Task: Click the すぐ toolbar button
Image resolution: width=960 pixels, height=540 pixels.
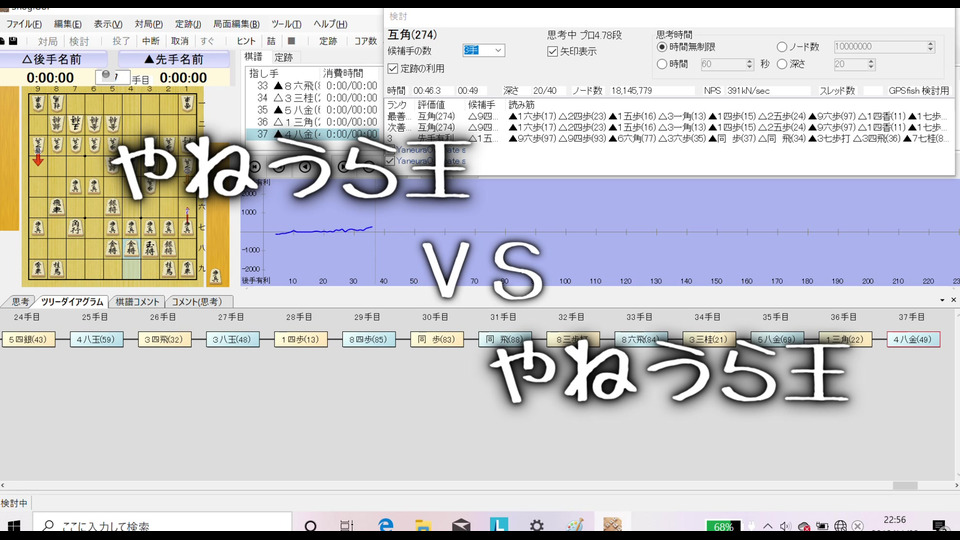Action: [208, 41]
